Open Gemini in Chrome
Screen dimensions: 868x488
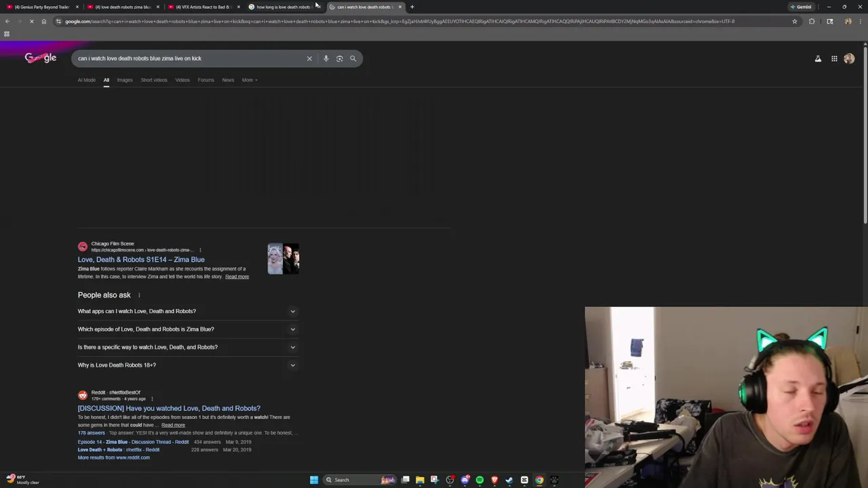[802, 7]
